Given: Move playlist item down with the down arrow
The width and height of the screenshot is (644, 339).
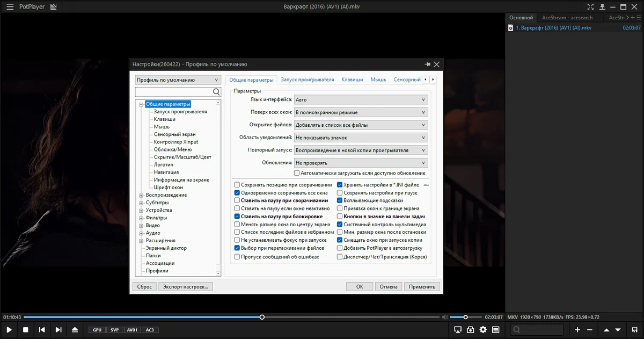Looking at the screenshot, I should coord(619,330).
